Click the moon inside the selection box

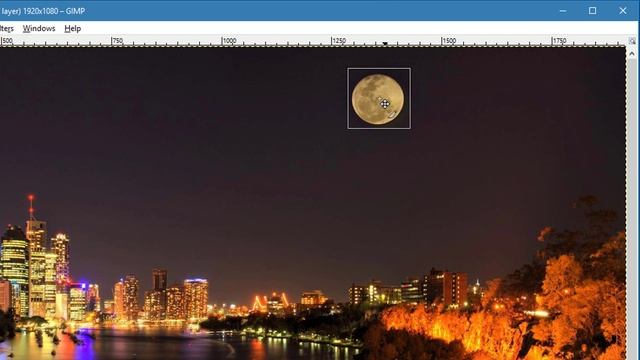click(x=378, y=99)
